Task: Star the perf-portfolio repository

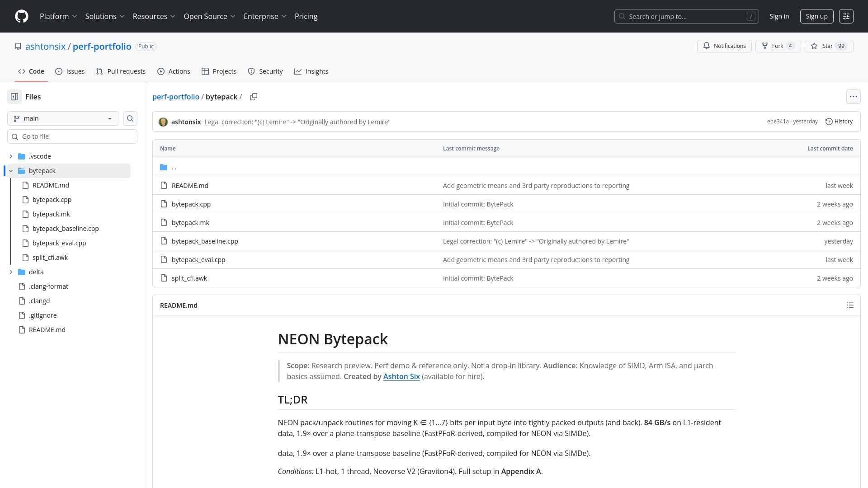Action: coord(829,46)
